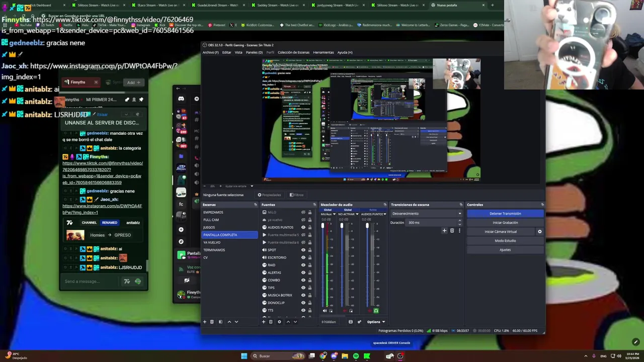
Task: Open Colección de Escenas menu
Action: pyautogui.click(x=293, y=52)
